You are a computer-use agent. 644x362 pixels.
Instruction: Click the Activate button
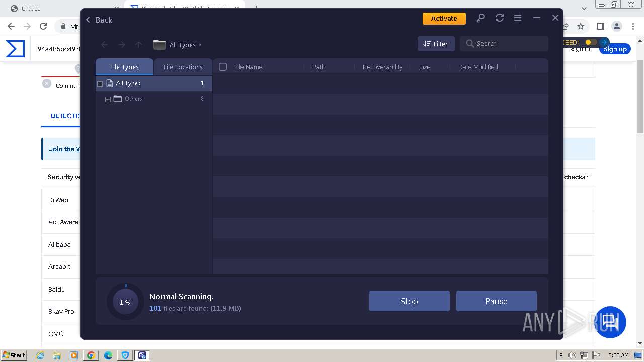pyautogui.click(x=444, y=18)
